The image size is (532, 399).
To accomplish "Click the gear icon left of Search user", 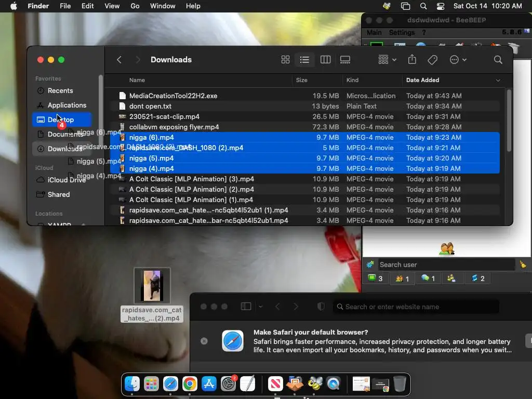I will 370,264.
